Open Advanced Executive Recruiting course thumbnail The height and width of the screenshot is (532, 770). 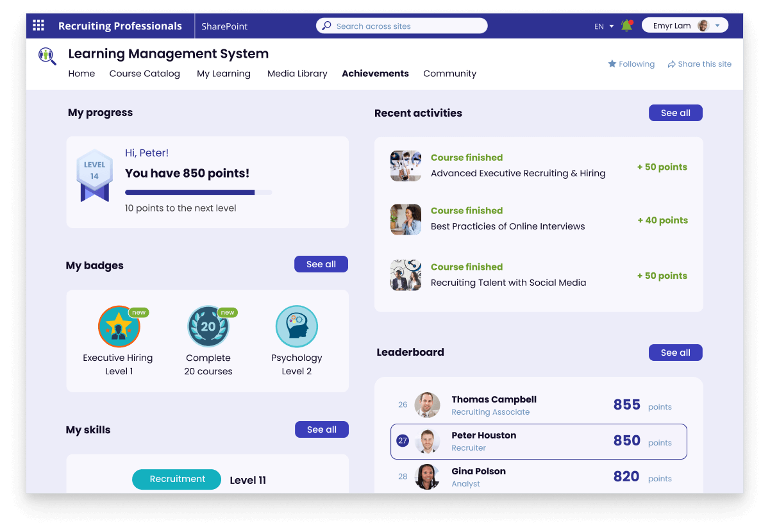[406, 166]
